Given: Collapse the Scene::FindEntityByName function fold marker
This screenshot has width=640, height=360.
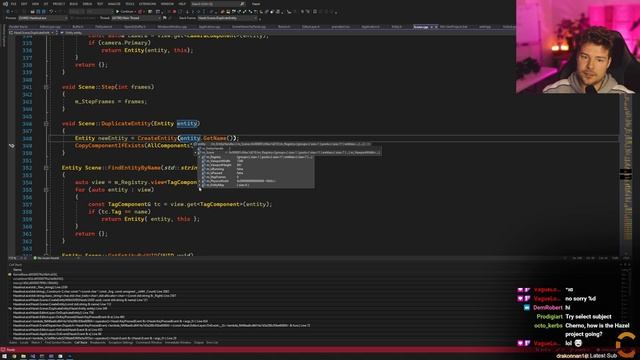Looking at the screenshot, I should pyautogui.click(x=46, y=168).
